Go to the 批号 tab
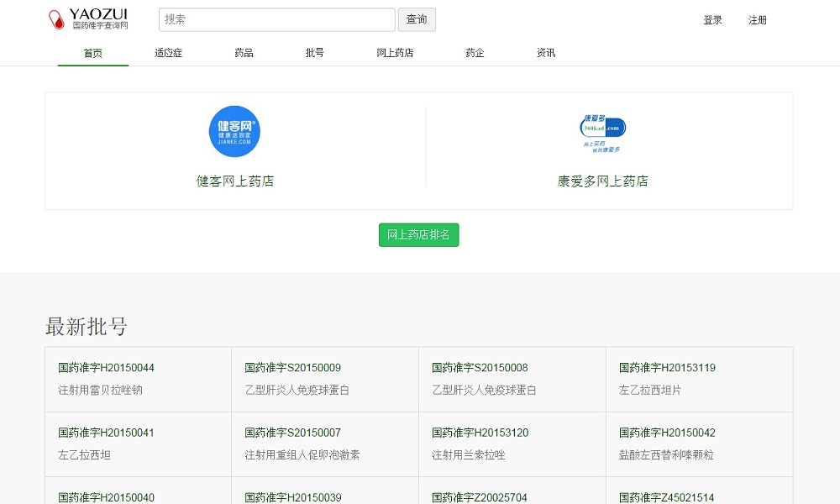This screenshot has height=504, width=840. [314, 53]
